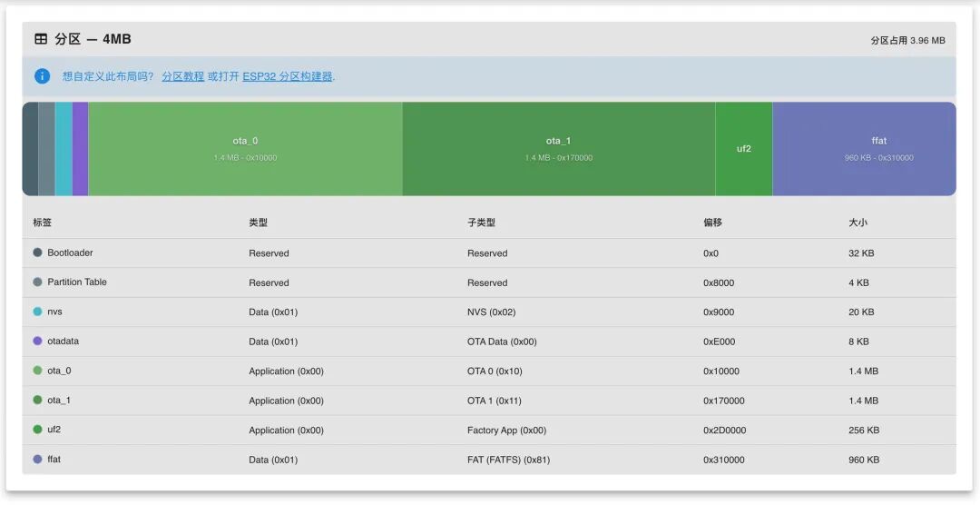Select the ffat segment in partition bar
980x505 pixels.
(x=865, y=149)
